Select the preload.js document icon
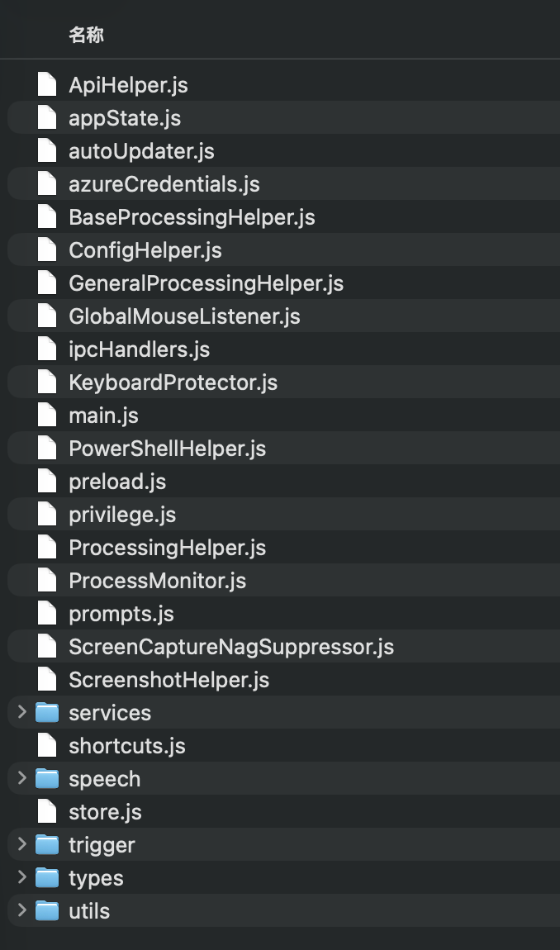 tap(46, 482)
